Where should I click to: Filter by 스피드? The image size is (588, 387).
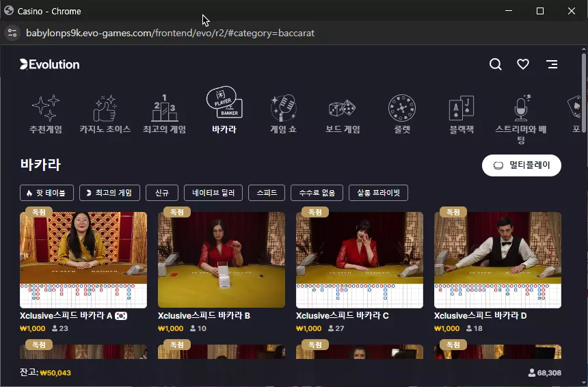267,193
